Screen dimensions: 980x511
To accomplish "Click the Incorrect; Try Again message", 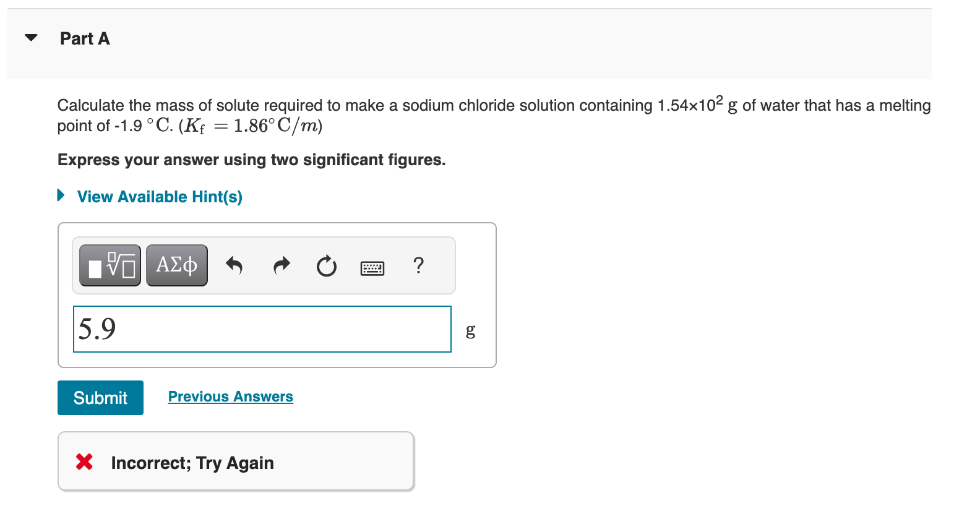I will (192, 462).
